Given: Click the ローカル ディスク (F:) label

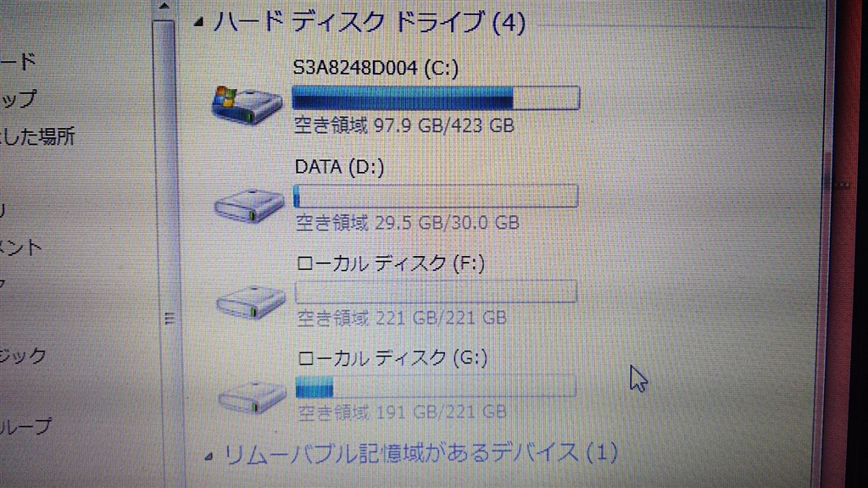Looking at the screenshot, I should (x=391, y=263).
